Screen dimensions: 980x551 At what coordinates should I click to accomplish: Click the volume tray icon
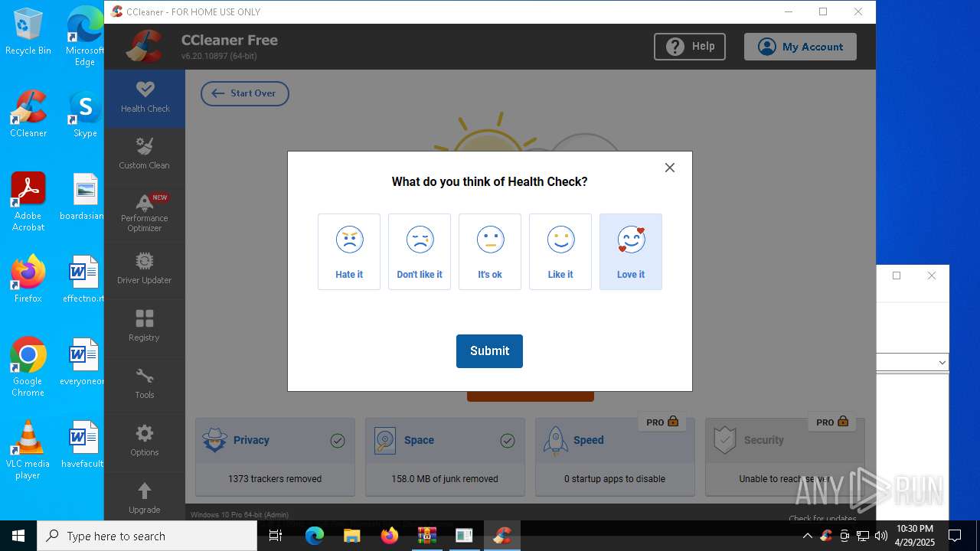(x=880, y=536)
